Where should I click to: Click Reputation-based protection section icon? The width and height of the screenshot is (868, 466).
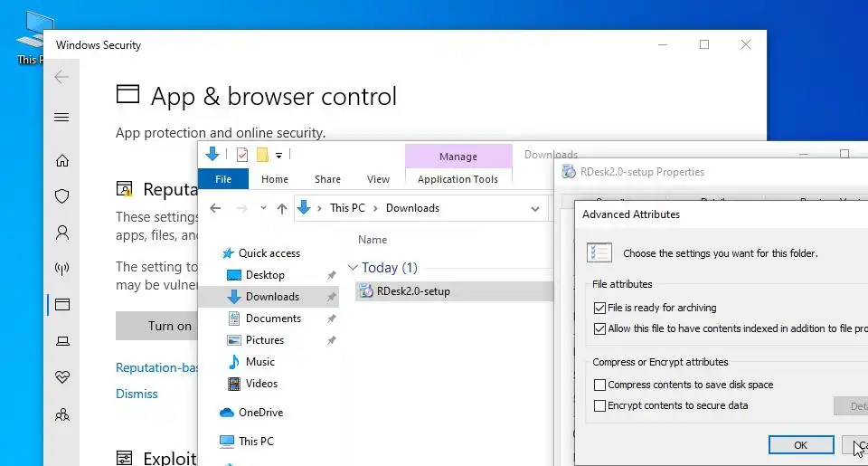coord(125,189)
